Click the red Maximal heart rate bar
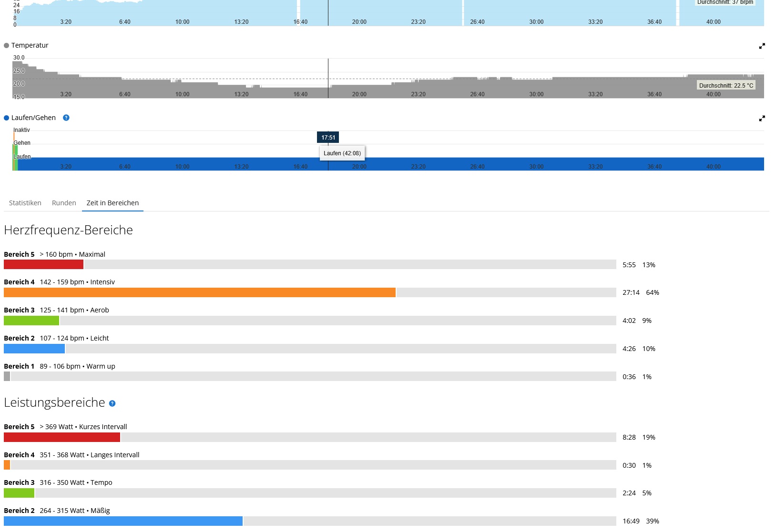 [43, 264]
